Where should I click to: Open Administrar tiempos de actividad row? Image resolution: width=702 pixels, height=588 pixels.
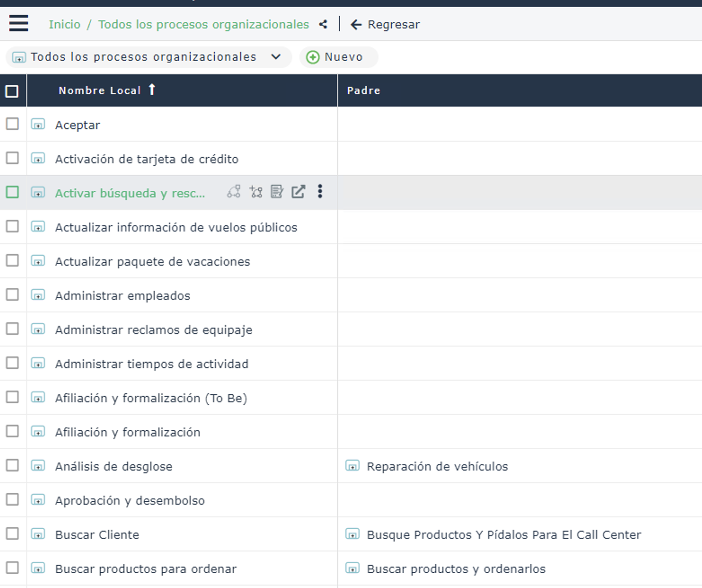pos(151,364)
